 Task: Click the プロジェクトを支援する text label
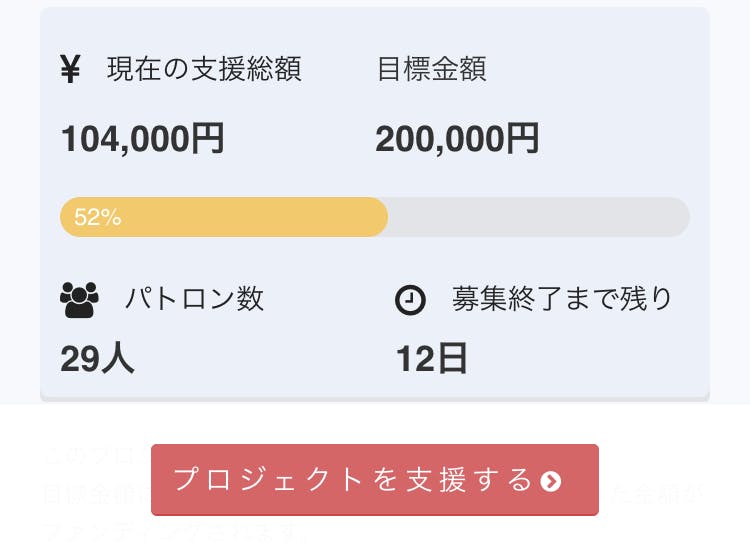(353, 480)
